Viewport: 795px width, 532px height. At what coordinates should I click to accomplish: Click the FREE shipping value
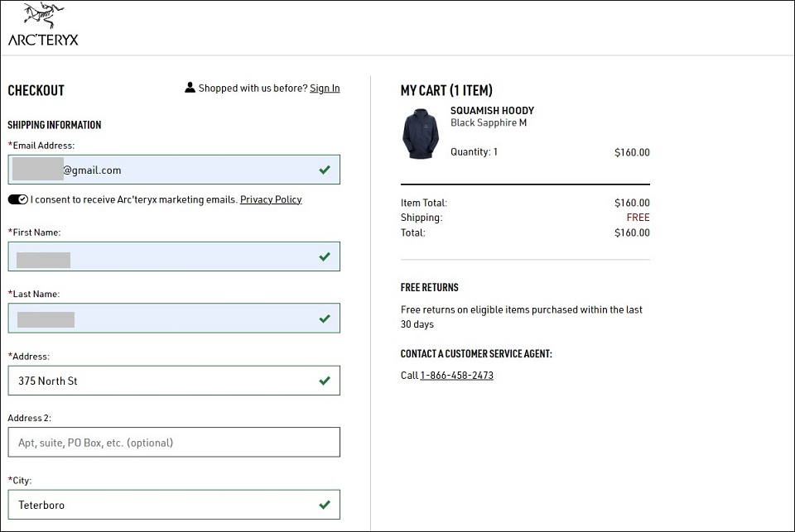(638, 218)
